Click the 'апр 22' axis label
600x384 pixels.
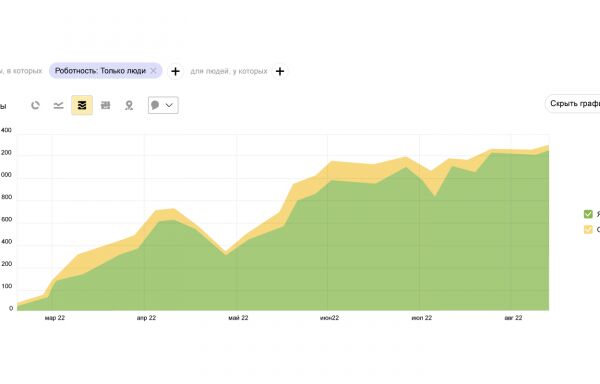pos(147,318)
